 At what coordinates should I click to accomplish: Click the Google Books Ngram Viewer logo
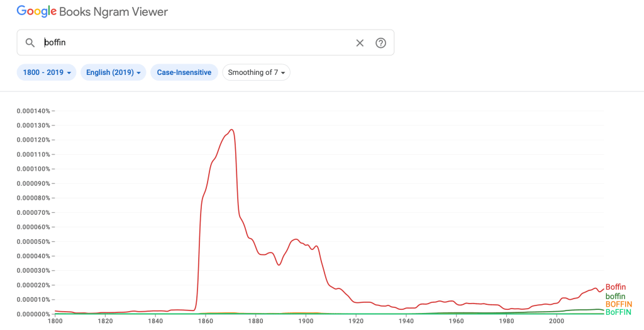[x=92, y=11]
